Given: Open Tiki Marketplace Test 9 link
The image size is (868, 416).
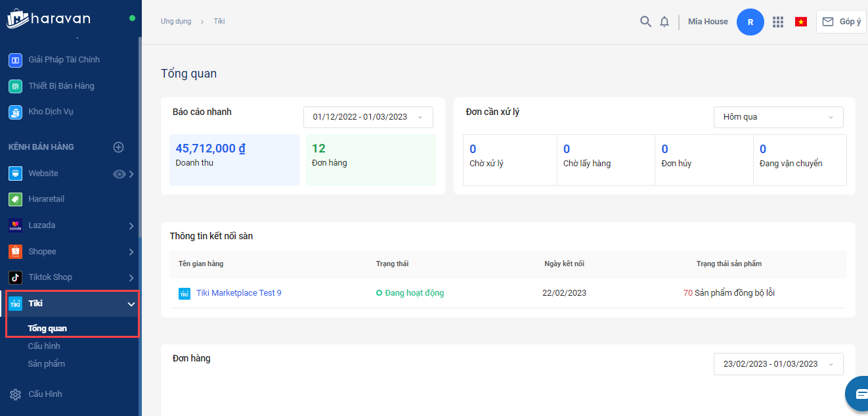Looking at the screenshot, I should pos(238,293).
